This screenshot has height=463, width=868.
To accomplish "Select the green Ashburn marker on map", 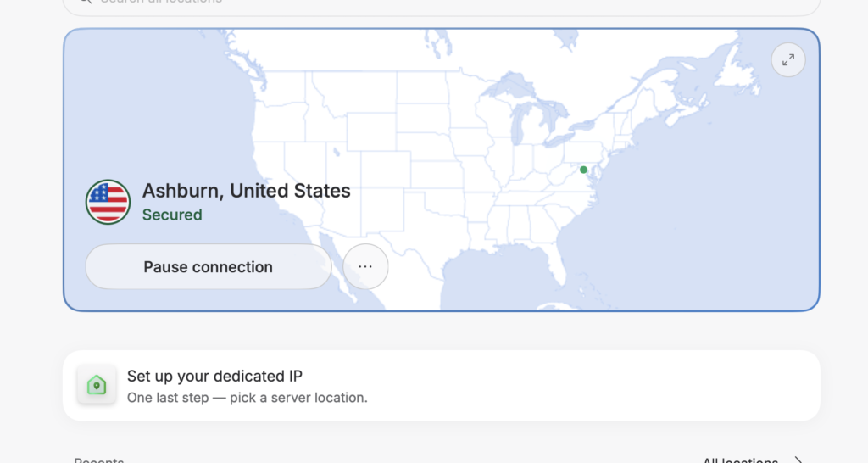I will click(x=583, y=170).
